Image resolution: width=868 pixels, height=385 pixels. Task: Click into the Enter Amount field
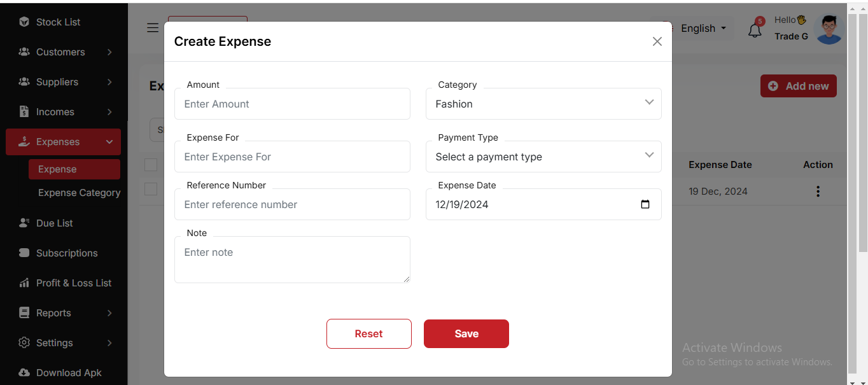[x=292, y=104]
